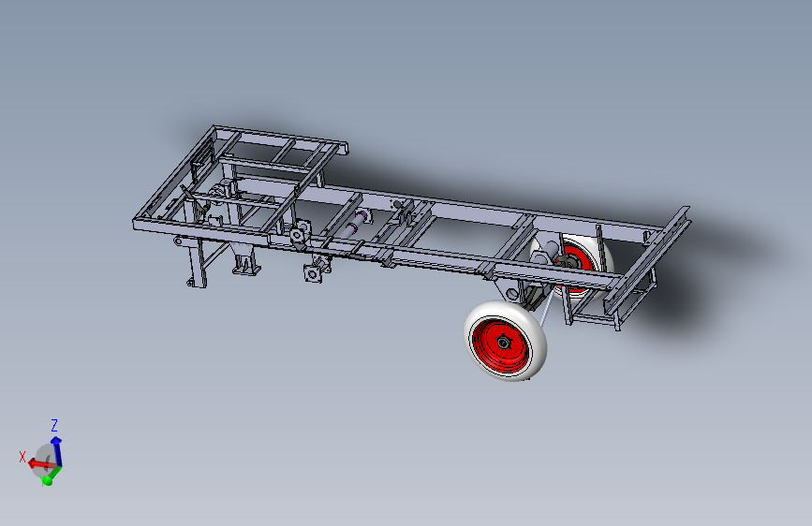Click the 'Z' label of the triad
812x526 pixels.
[54, 426]
